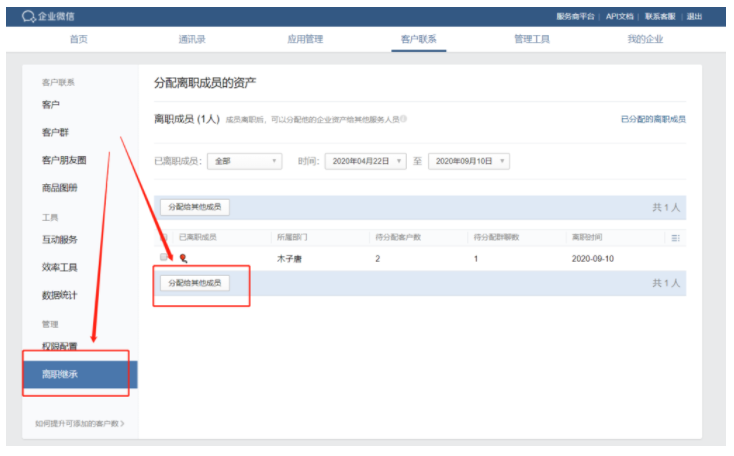Open 客户朋友圈 in the sidebar
The image size is (734, 456).
pos(64,160)
